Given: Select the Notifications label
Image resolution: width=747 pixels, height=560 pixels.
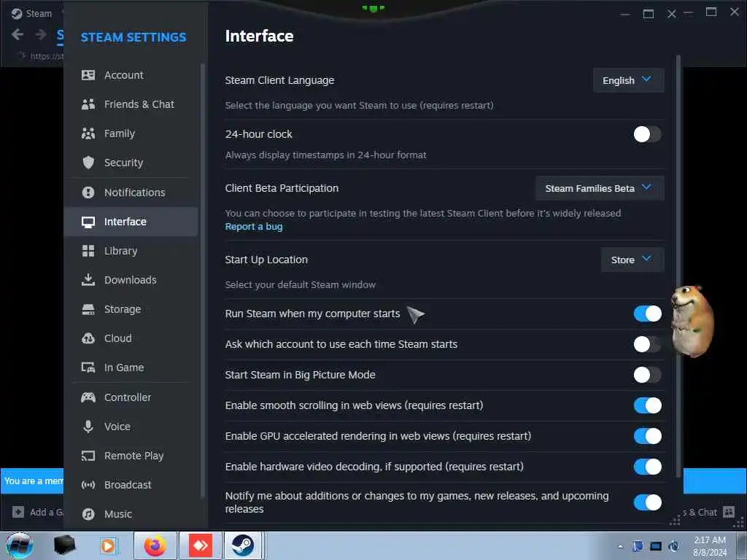Looking at the screenshot, I should click(135, 192).
